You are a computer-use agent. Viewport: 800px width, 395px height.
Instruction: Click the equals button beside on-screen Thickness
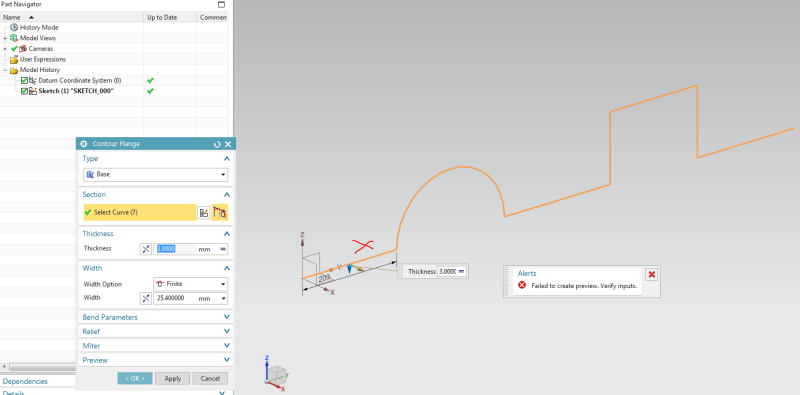click(461, 271)
